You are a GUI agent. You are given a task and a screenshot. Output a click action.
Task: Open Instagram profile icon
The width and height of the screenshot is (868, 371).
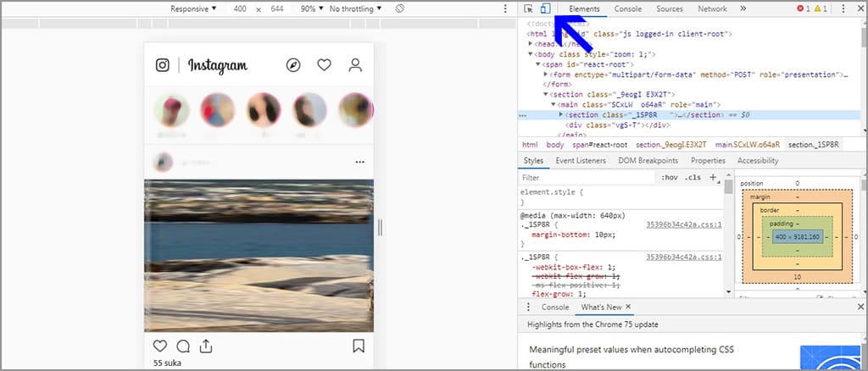pyautogui.click(x=355, y=65)
